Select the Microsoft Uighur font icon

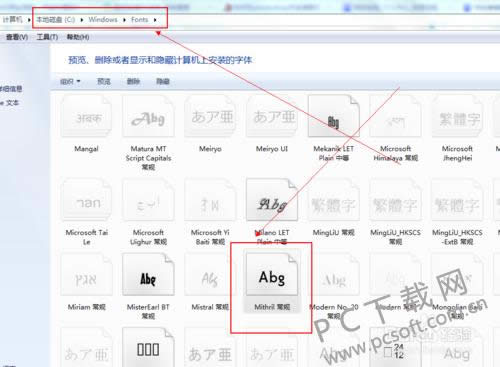coord(148,199)
